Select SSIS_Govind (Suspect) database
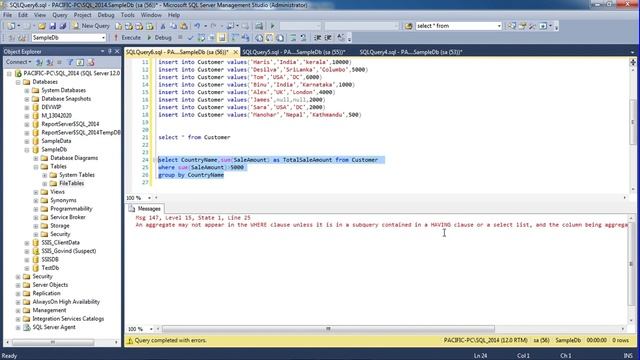Image resolution: width=640 pixels, height=360 pixels. click(x=69, y=251)
